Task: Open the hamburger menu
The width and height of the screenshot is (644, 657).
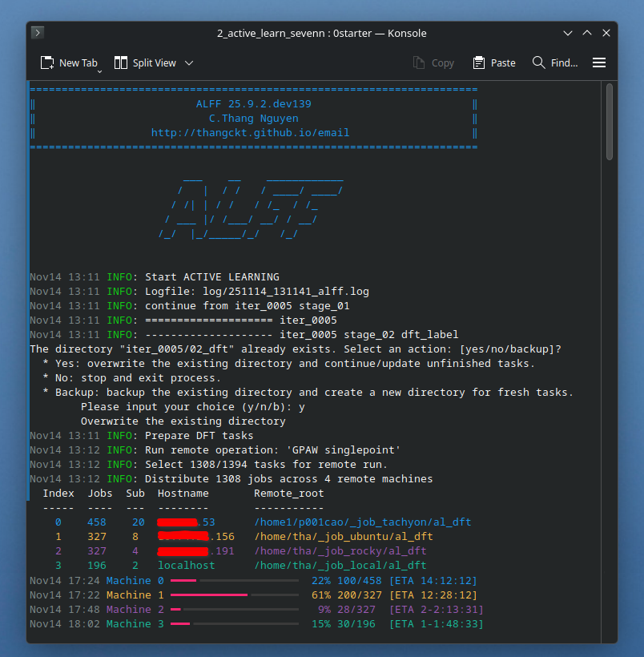Action: click(x=598, y=62)
